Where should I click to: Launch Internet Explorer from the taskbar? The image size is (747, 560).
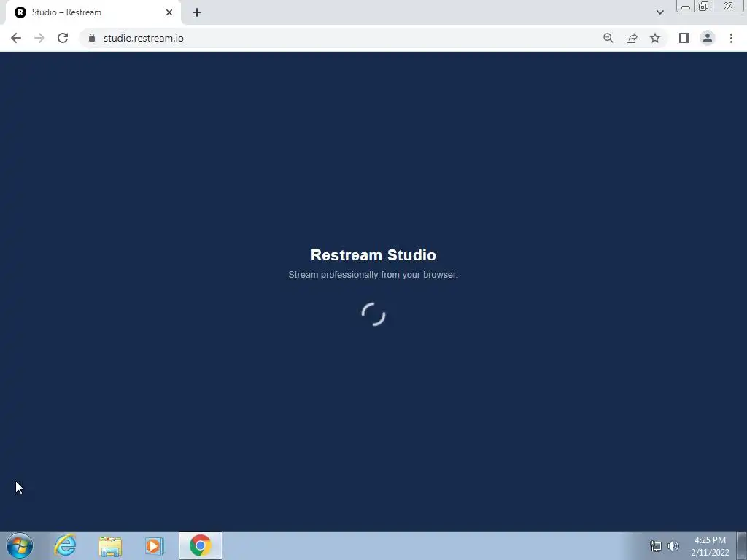click(x=65, y=545)
